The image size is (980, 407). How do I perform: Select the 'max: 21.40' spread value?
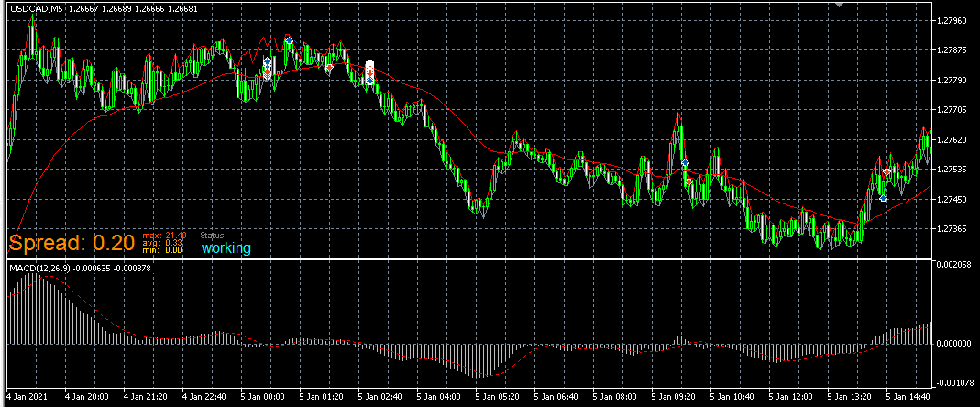[x=164, y=236]
